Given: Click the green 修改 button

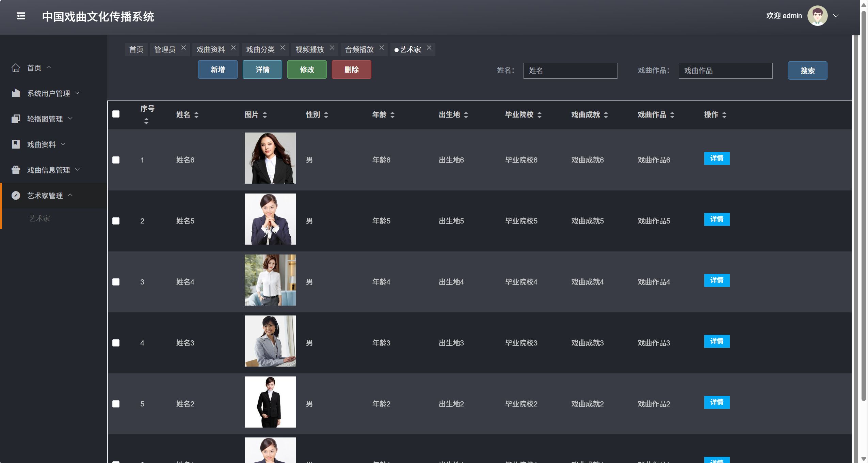Looking at the screenshot, I should pyautogui.click(x=307, y=70).
